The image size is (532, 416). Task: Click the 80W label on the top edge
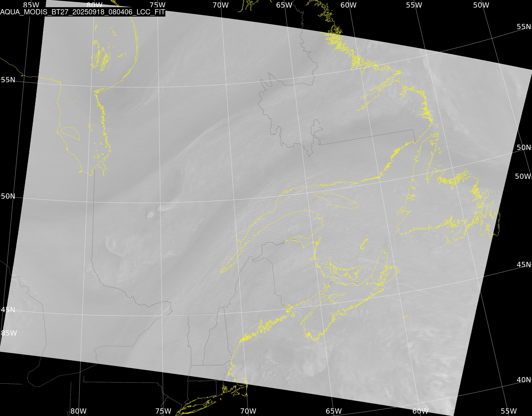[95, 5]
